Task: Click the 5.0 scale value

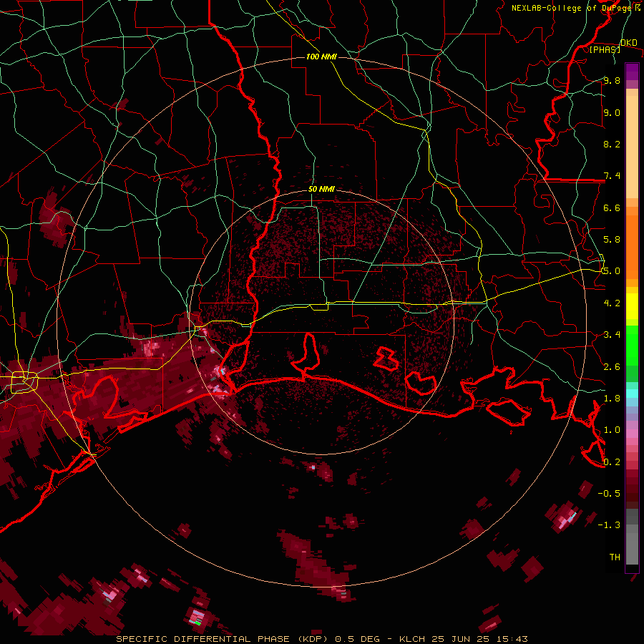Action: click(612, 271)
